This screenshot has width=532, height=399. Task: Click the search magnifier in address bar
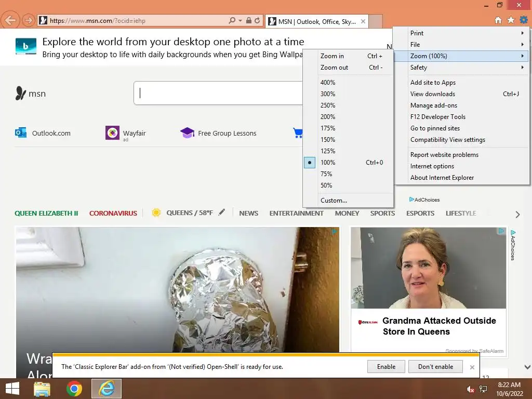pyautogui.click(x=232, y=20)
